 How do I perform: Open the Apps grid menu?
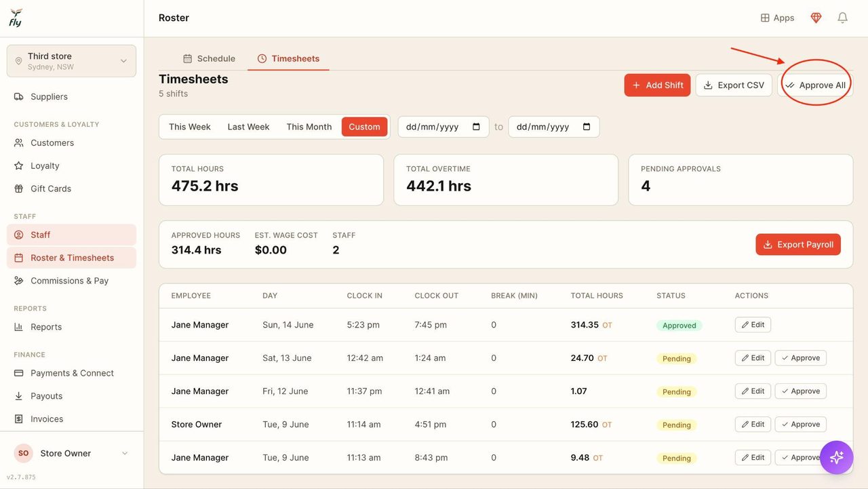pyautogui.click(x=777, y=18)
